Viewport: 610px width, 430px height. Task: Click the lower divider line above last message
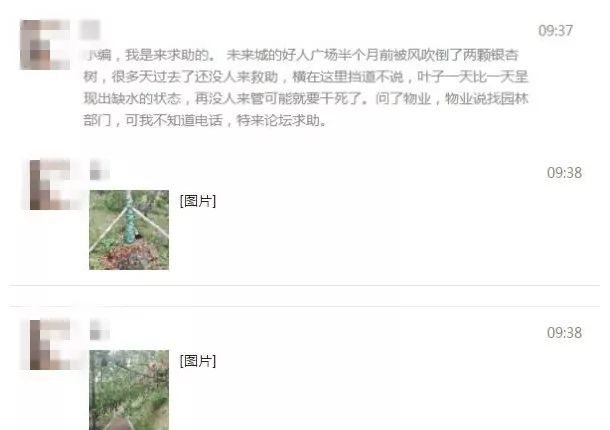305,306
